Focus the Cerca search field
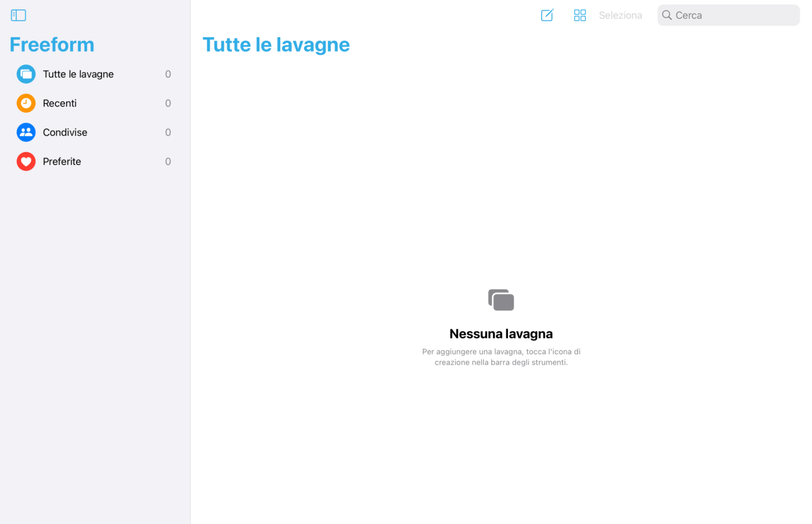Viewport: 812px width, 524px height. click(x=728, y=15)
